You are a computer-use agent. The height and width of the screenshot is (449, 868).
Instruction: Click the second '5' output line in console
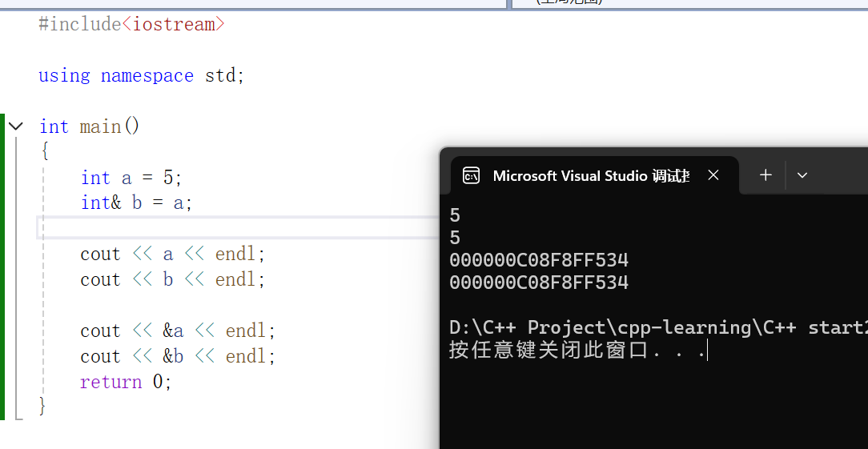(x=455, y=238)
